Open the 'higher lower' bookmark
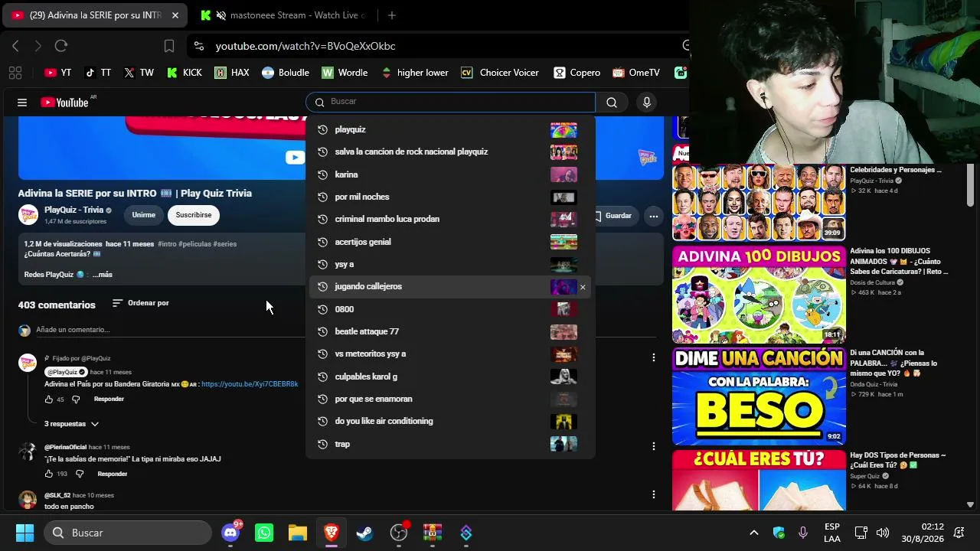Screen dimensions: 980x551 point(414,73)
